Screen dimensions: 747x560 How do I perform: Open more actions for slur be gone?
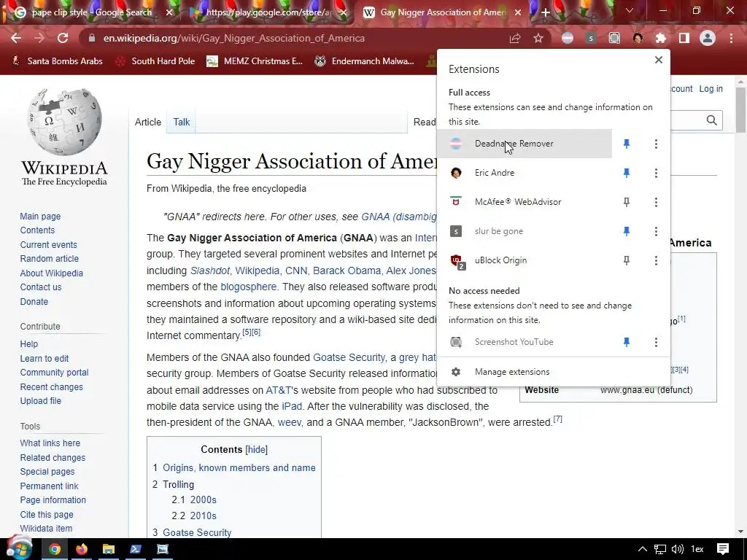(656, 231)
